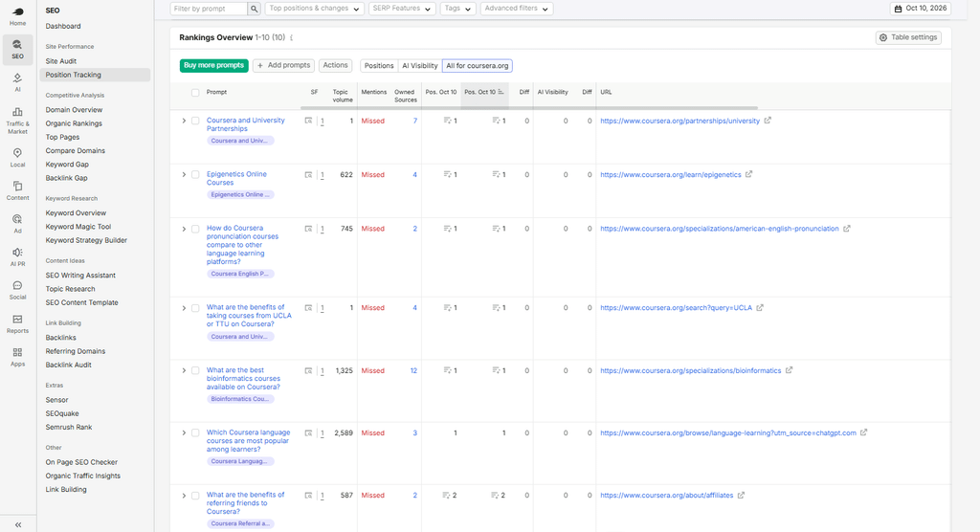
Task: Open external link icon for american-english-pronunciation URL
Action: [847, 229]
